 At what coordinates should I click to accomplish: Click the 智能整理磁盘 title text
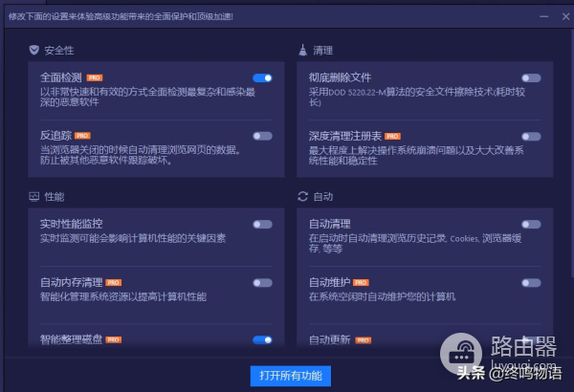[72, 339]
